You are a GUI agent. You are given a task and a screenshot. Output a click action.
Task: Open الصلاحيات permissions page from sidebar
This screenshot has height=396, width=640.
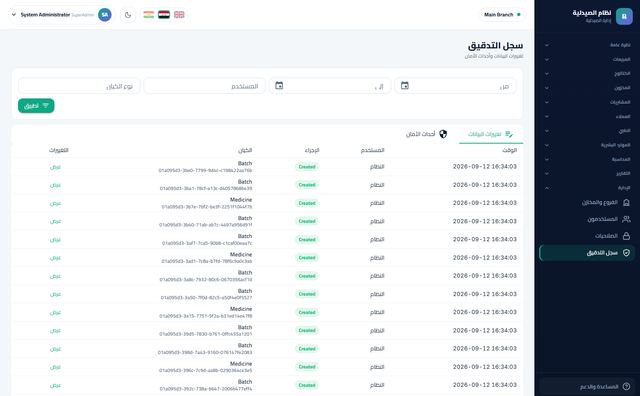(x=587, y=236)
